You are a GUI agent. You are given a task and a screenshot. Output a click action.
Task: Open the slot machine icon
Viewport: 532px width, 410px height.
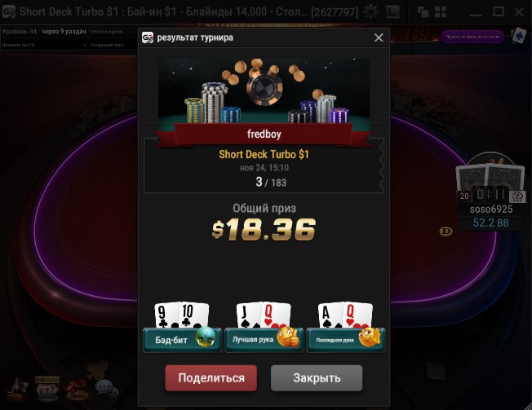point(48,388)
